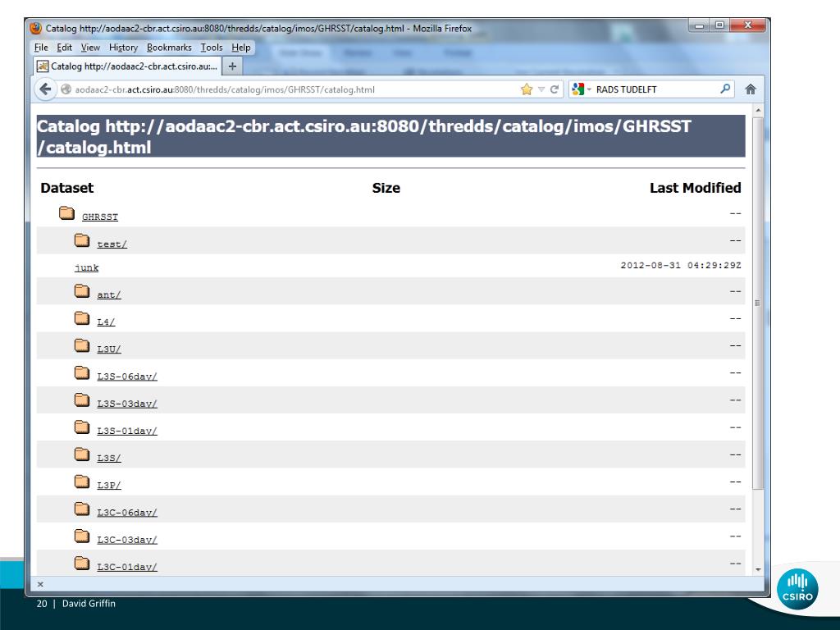The height and width of the screenshot is (630, 840).
Task: Open the View menu
Action: [x=90, y=48]
